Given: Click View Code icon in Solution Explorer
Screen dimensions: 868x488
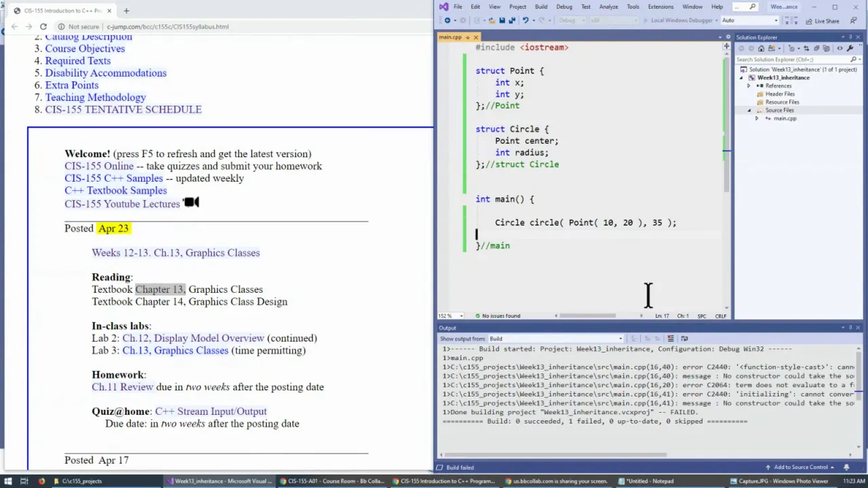Looking at the screenshot, I should pos(840,48).
